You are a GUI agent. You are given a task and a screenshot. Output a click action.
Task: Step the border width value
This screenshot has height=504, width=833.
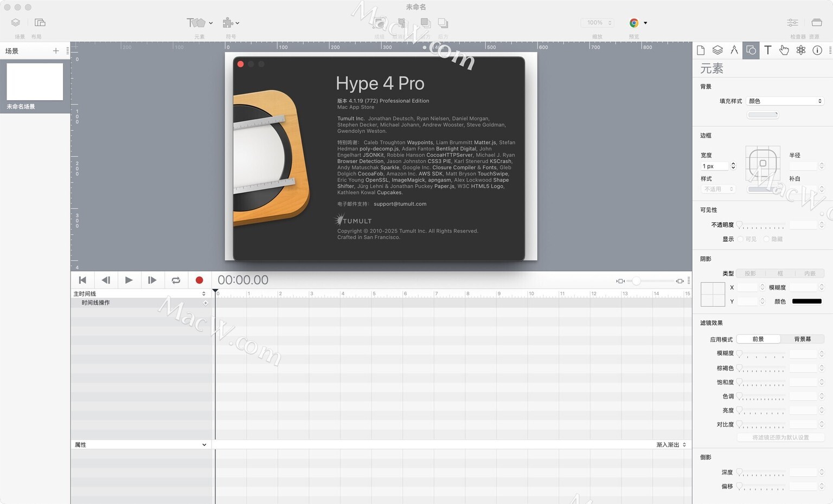point(733,166)
